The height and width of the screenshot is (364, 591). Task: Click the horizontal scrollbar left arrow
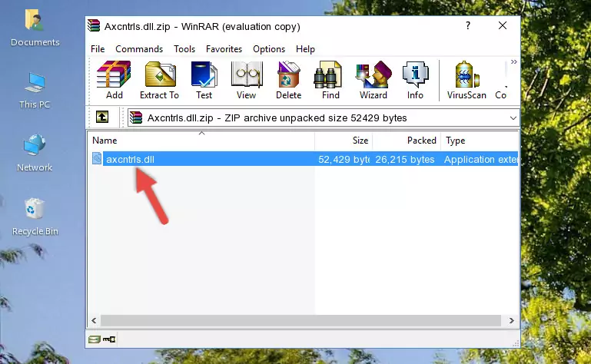click(x=94, y=321)
